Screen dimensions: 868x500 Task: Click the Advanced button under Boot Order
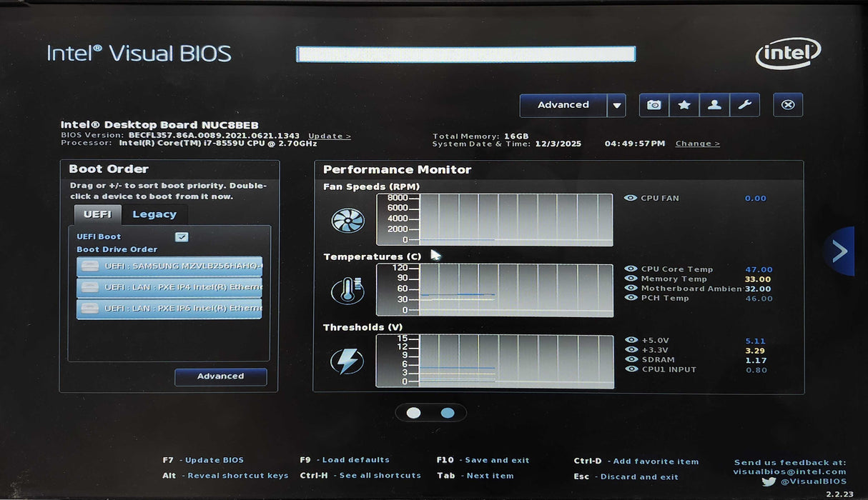coord(220,376)
